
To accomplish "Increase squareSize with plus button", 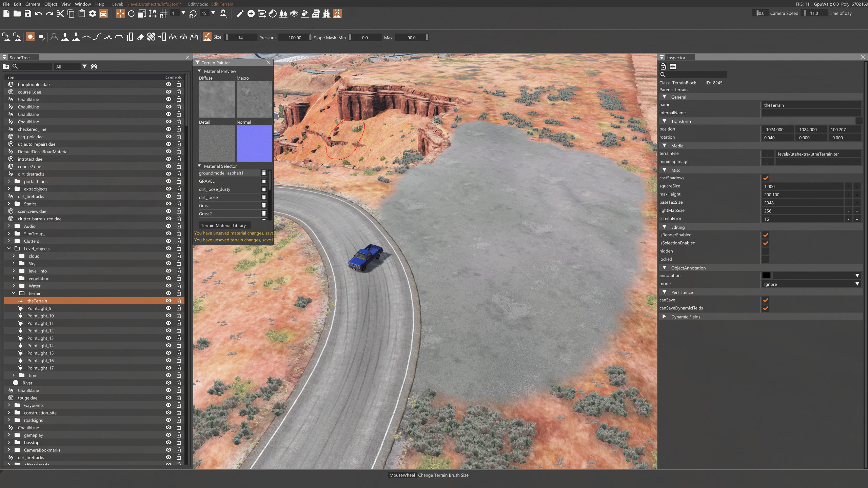I will coord(857,186).
